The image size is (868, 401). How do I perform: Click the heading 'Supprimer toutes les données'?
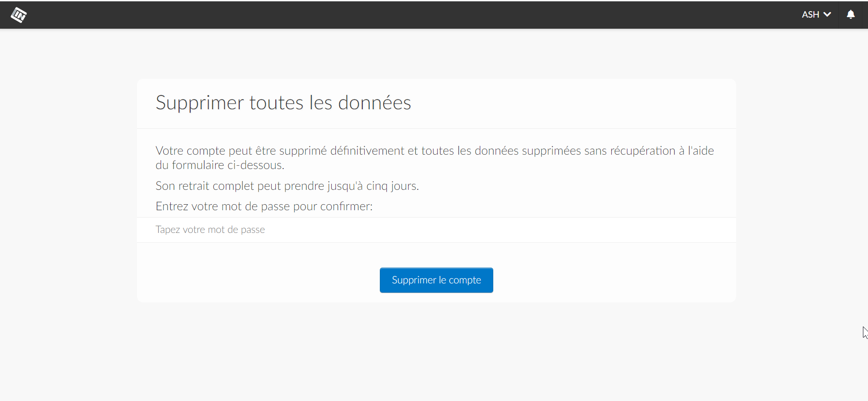(x=283, y=103)
